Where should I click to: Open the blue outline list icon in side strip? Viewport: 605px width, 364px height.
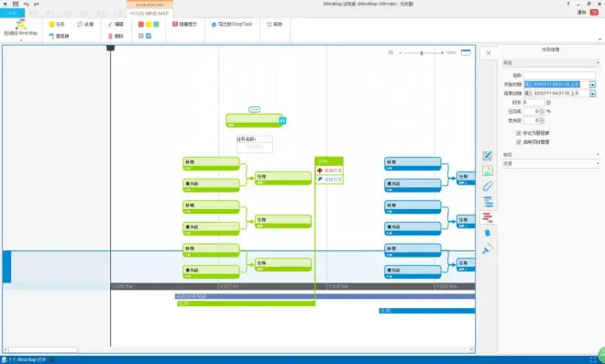point(488,202)
